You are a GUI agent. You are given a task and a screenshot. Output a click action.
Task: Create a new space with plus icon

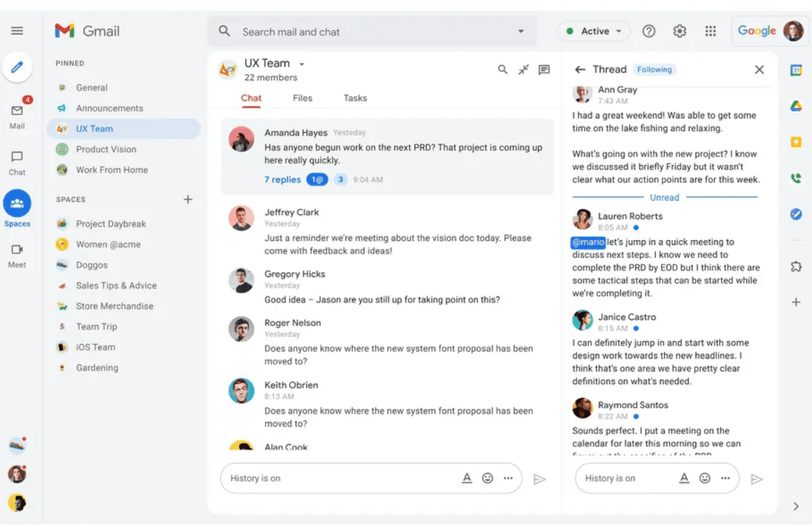188,200
